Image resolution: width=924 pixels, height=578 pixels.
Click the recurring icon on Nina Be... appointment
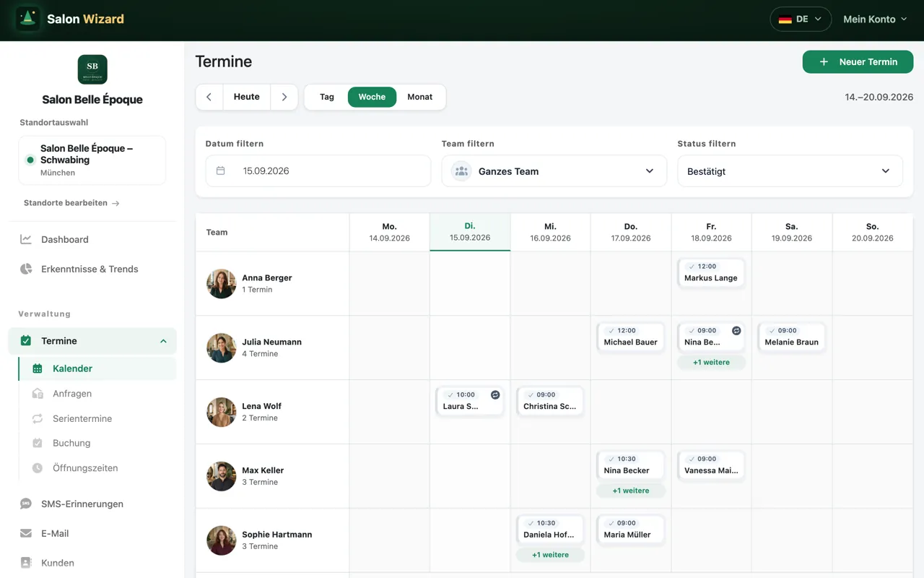point(736,331)
